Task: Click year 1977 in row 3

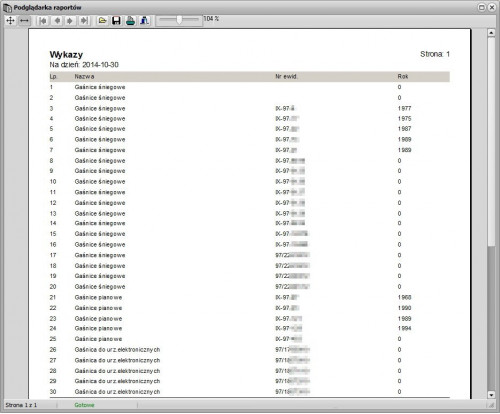Action: (404, 108)
